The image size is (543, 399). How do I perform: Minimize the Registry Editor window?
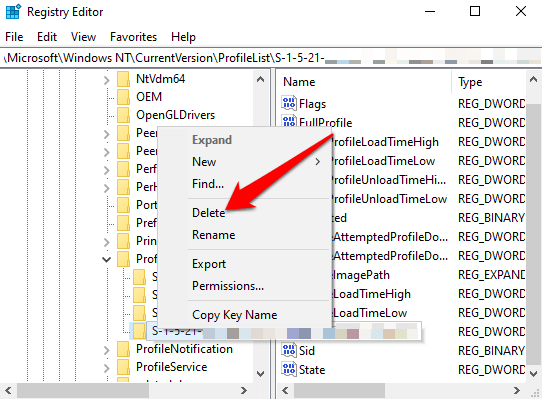point(430,11)
